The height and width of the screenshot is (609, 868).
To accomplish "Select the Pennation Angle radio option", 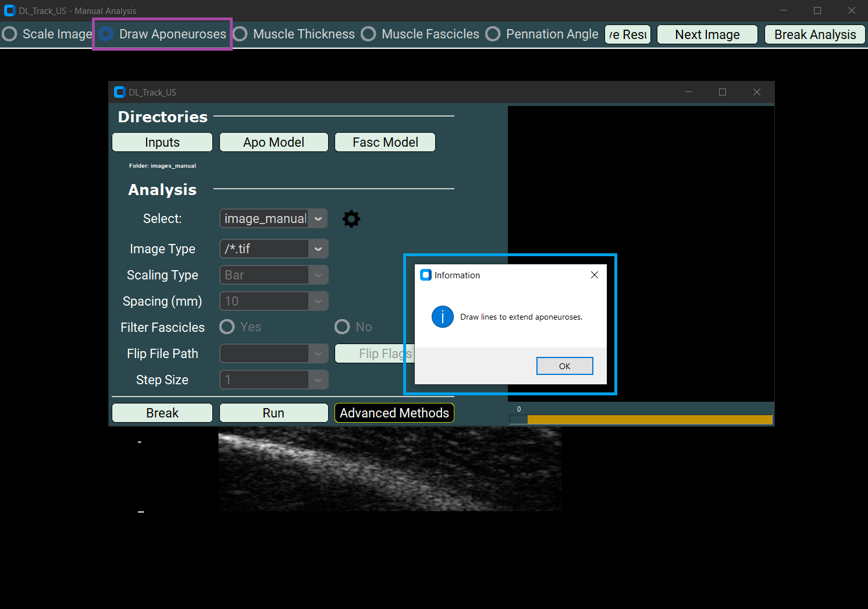I will 493,34.
